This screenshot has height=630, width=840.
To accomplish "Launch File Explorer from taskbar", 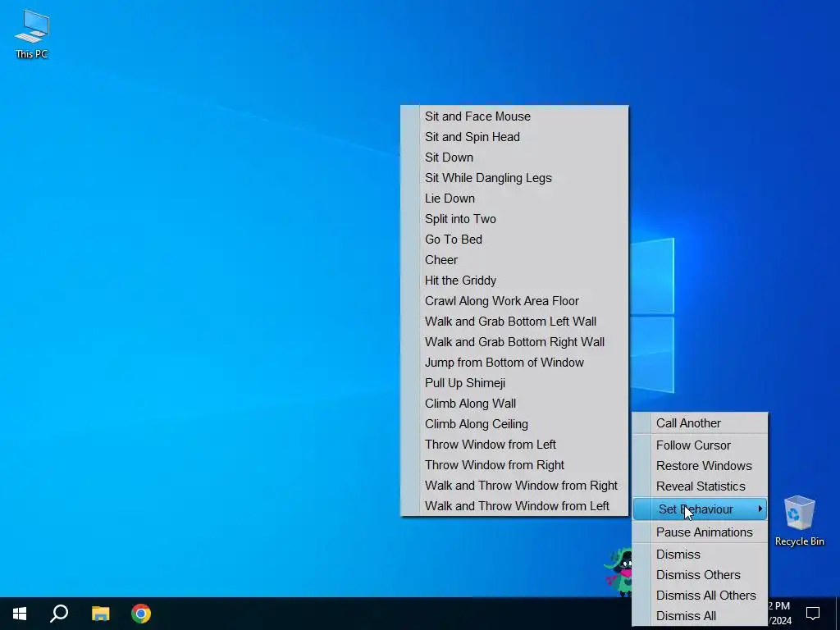I will tap(100, 614).
